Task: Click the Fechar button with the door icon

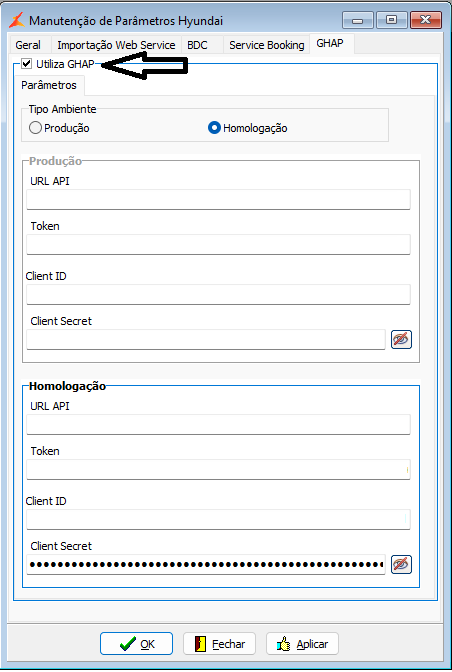Action: point(219,644)
